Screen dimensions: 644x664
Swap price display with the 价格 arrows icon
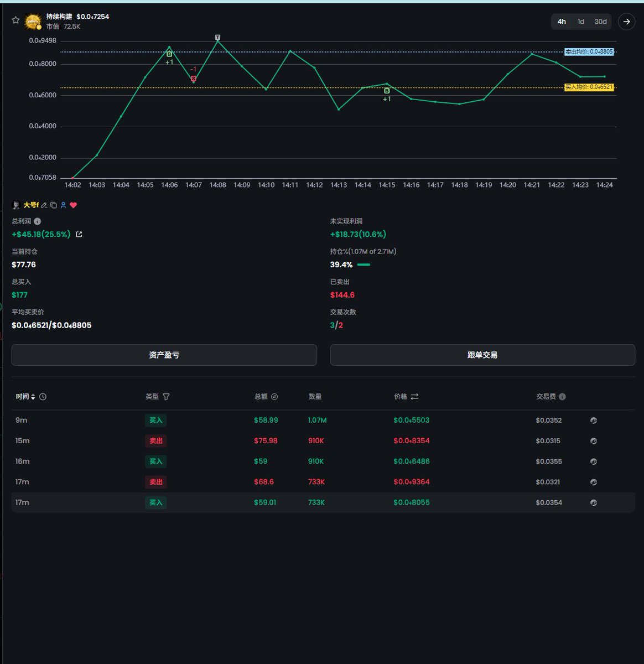414,397
